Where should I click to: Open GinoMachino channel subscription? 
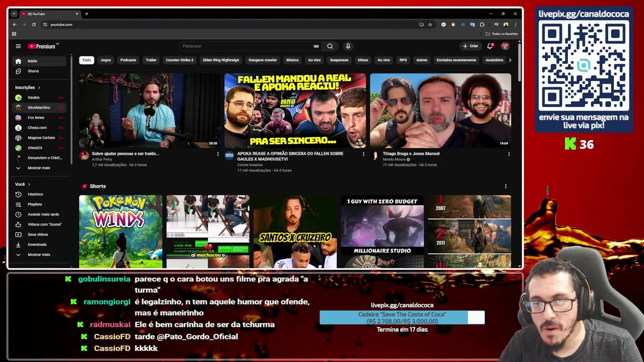(39, 108)
